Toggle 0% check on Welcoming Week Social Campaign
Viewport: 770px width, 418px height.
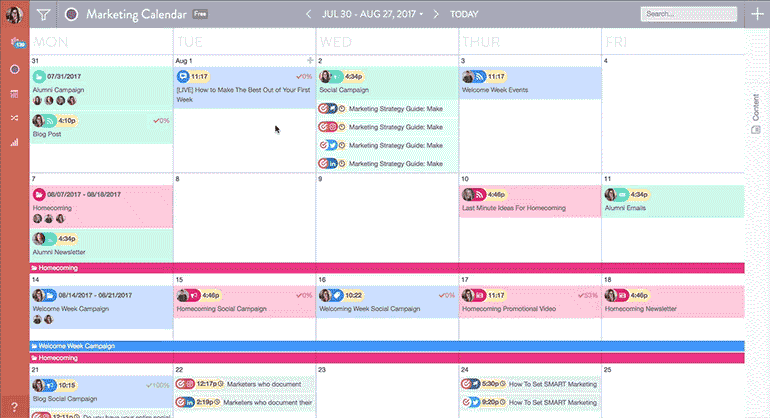tap(446, 295)
